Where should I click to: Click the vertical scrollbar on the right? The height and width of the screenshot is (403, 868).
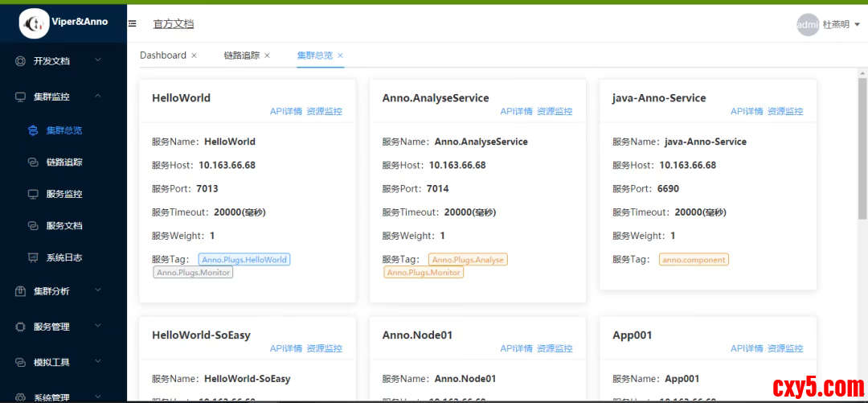coord(862,153)
